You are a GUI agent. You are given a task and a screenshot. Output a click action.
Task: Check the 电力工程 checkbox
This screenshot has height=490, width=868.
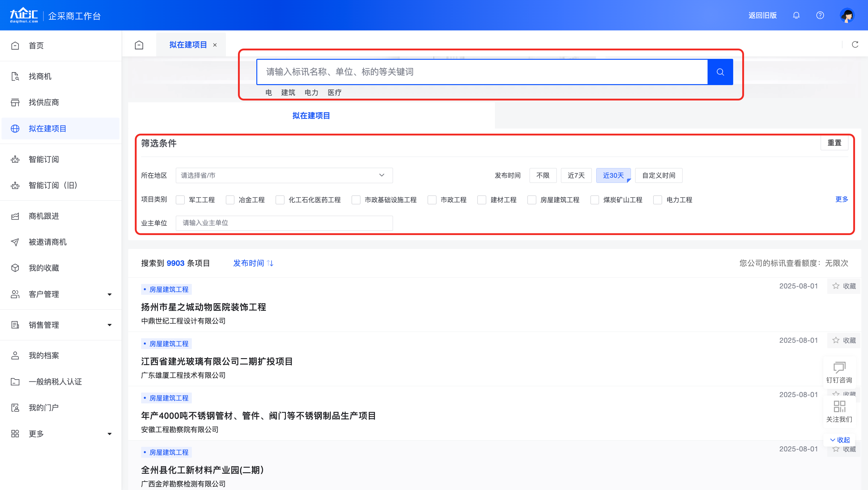coord(658,200)
